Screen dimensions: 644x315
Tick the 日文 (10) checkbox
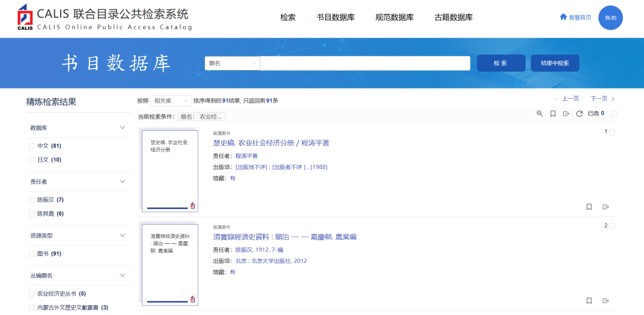pos(32,160)
